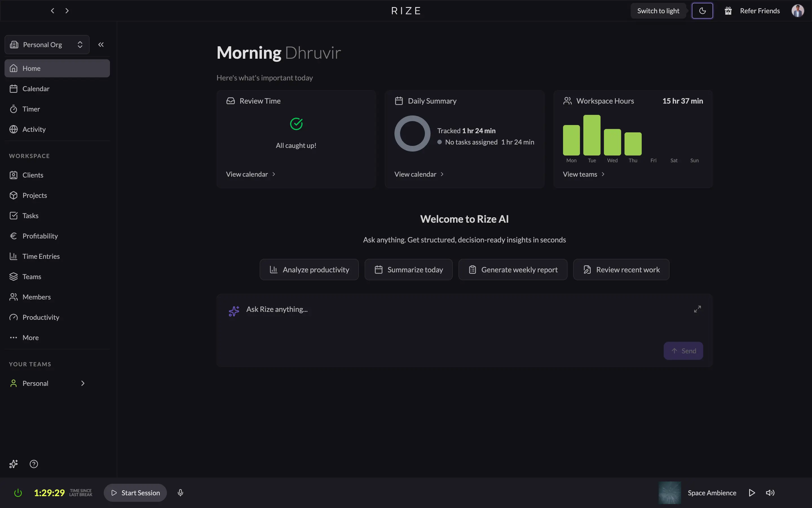Open Clients in the workspace menu
This screenshot has width=812, height=508.
(57, 175)
